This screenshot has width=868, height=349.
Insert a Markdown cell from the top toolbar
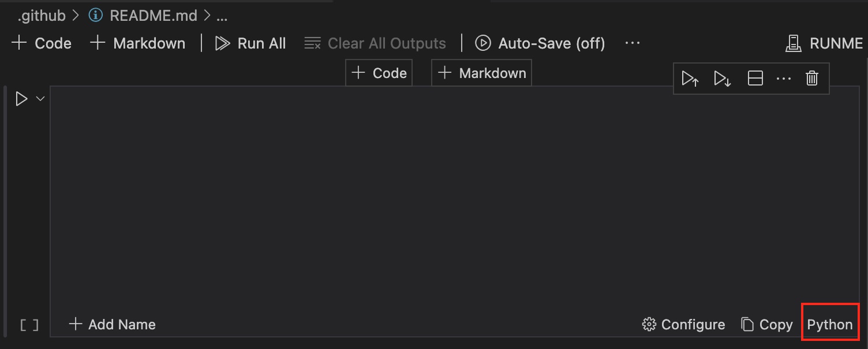coord(138,43)
